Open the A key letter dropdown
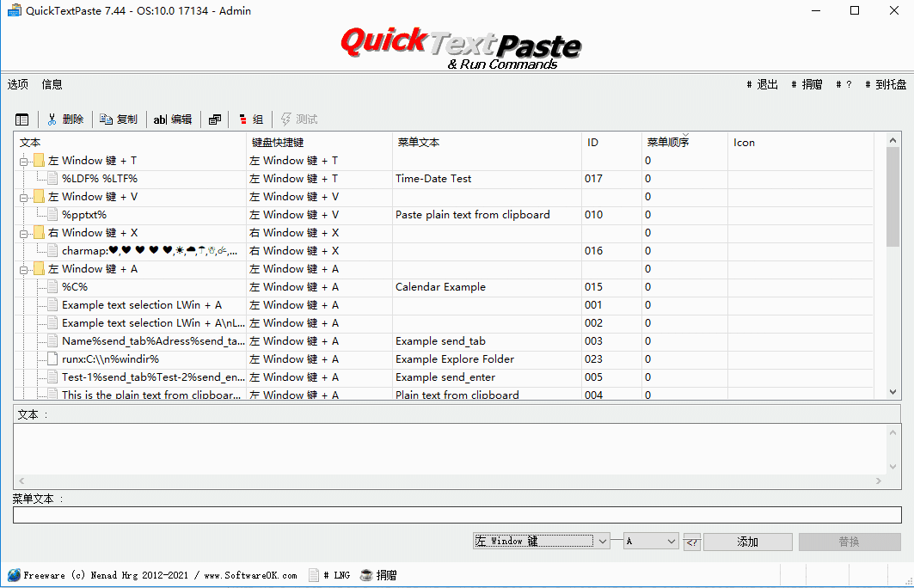The height and width of the screenshot is (588, 914). 669,541
